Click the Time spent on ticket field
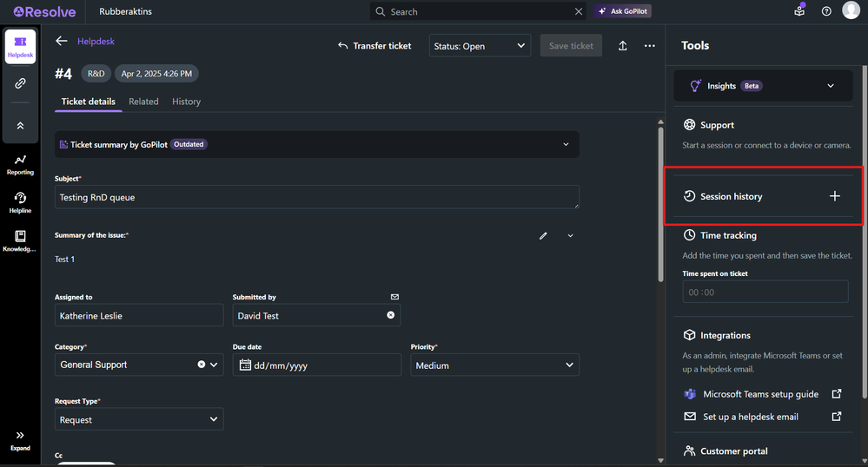868x467 pixels. pyautogui.click(x=765, y=292)
